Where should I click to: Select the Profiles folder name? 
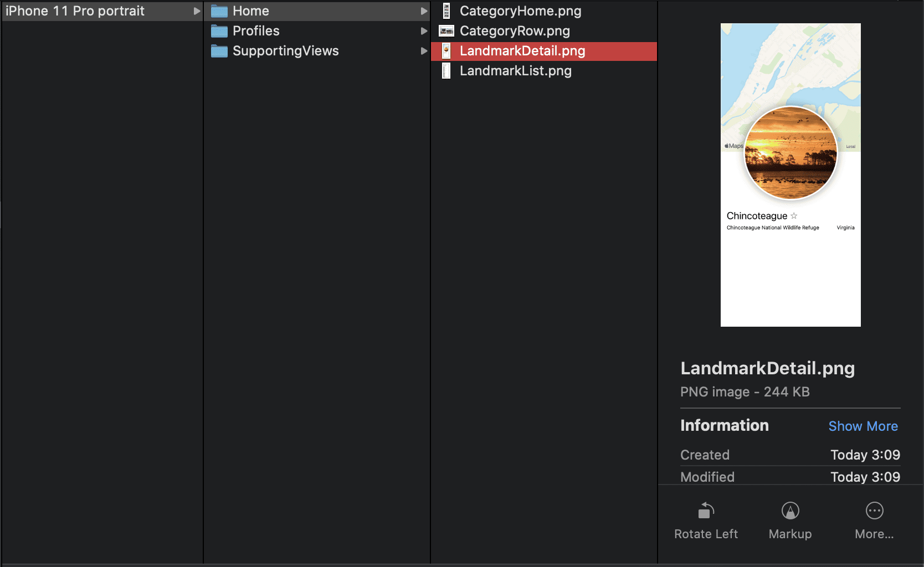pyautogui.click(x=256, y=31)
